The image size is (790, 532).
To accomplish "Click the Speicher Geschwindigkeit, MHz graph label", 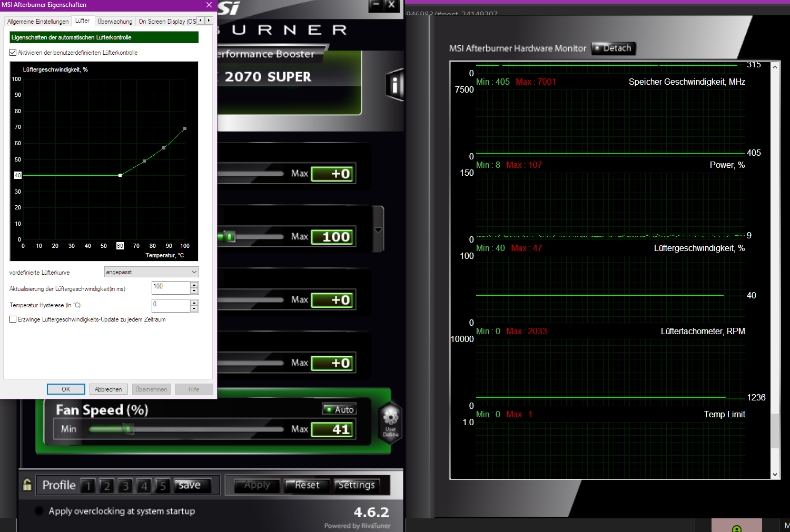I will click(687, 82).
